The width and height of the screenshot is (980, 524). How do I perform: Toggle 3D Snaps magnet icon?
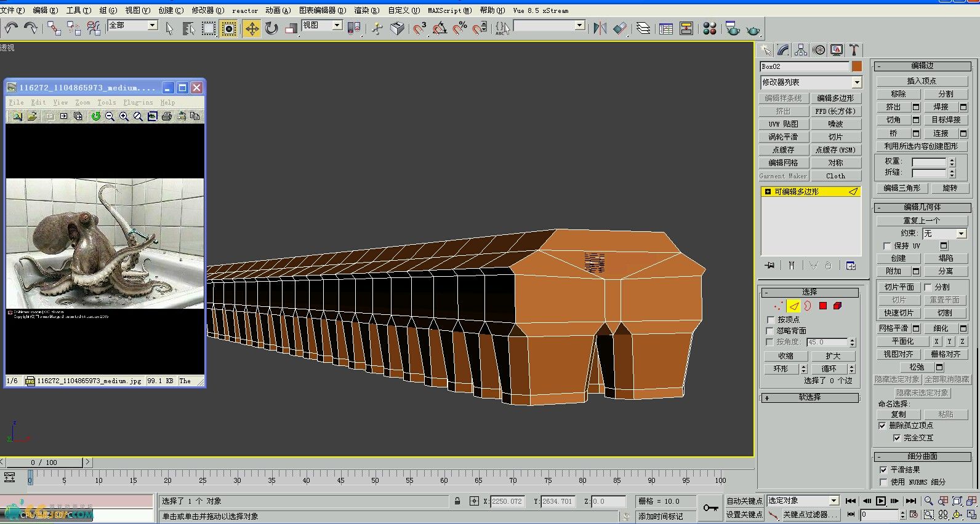coord(420,28)
